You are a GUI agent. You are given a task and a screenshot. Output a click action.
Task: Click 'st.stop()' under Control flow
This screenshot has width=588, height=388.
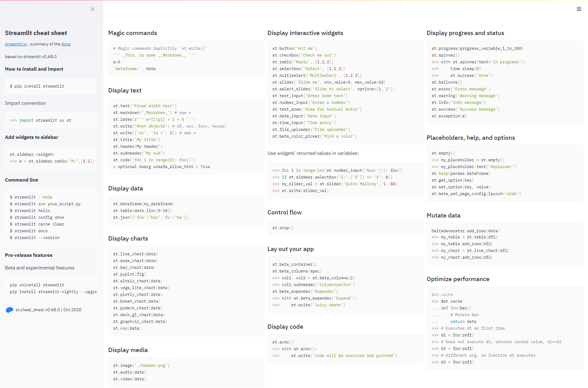coord(283,228)
